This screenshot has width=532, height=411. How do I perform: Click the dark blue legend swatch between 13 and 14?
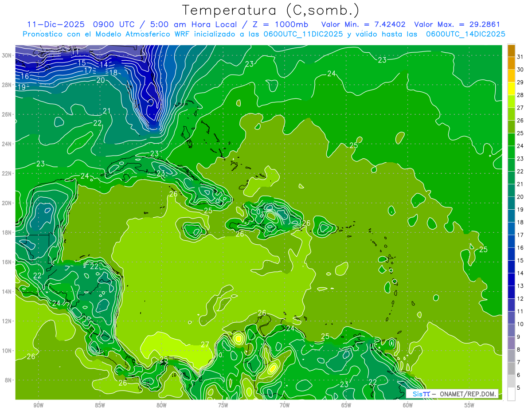(511, 279)
